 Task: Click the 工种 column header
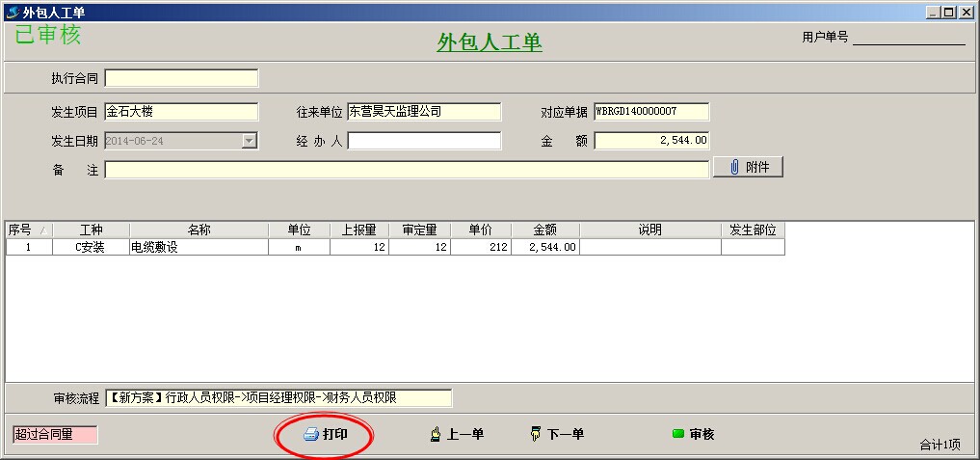tap(91, 230)
